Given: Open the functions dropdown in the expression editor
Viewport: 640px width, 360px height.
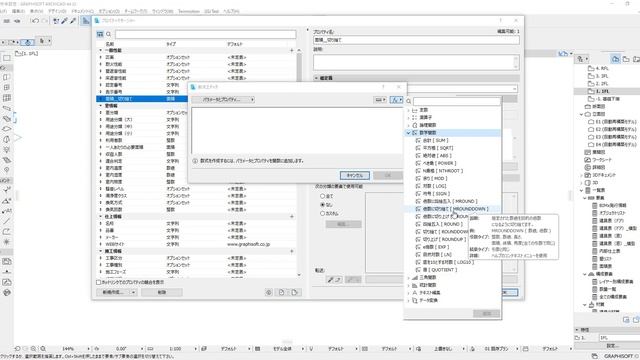Looking at the screenshot, I should [x=396, y=100].
